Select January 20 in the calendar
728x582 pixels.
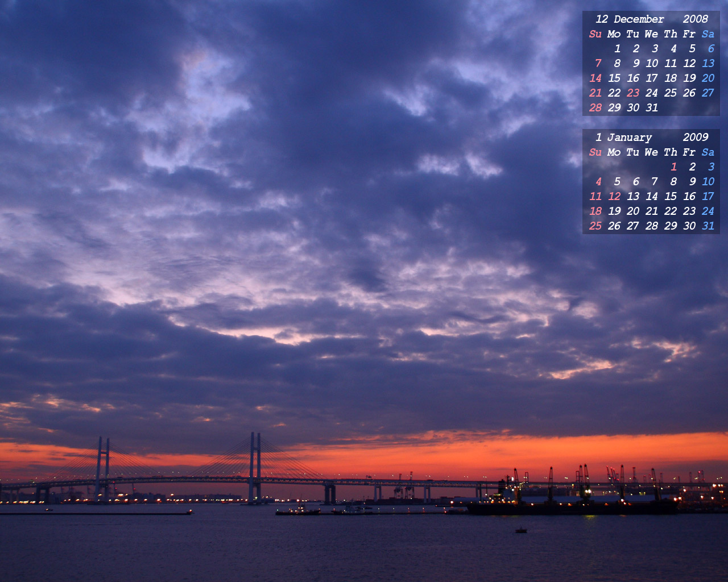point(633,211)
